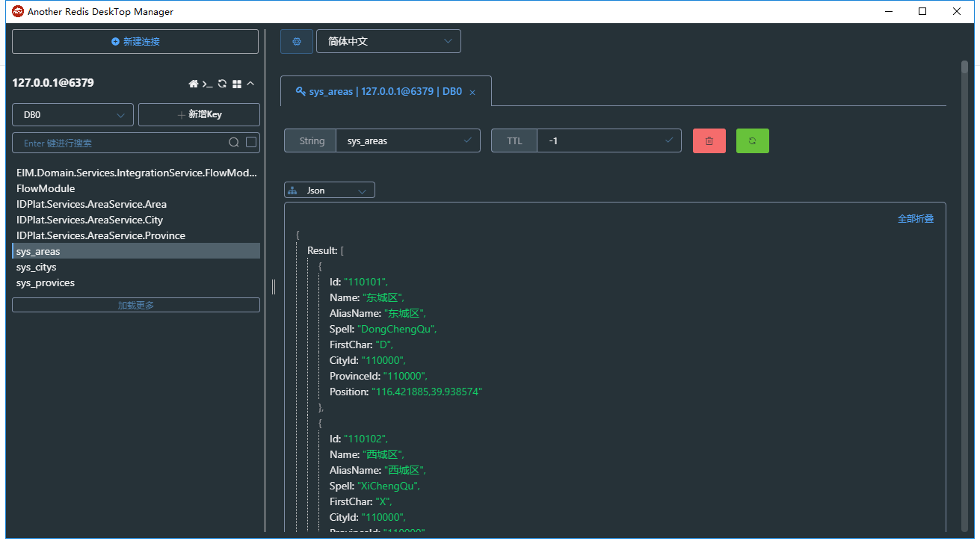Click the Another Redis DeskTop Manager app icon in the title bar
This screenshot has width=980, height=544.
click(x=18, y=11)
